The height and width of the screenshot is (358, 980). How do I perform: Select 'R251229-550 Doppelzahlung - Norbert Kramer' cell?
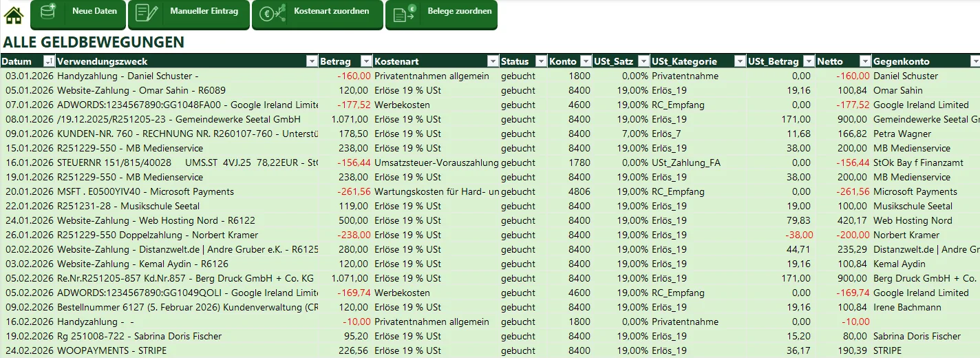187,235
